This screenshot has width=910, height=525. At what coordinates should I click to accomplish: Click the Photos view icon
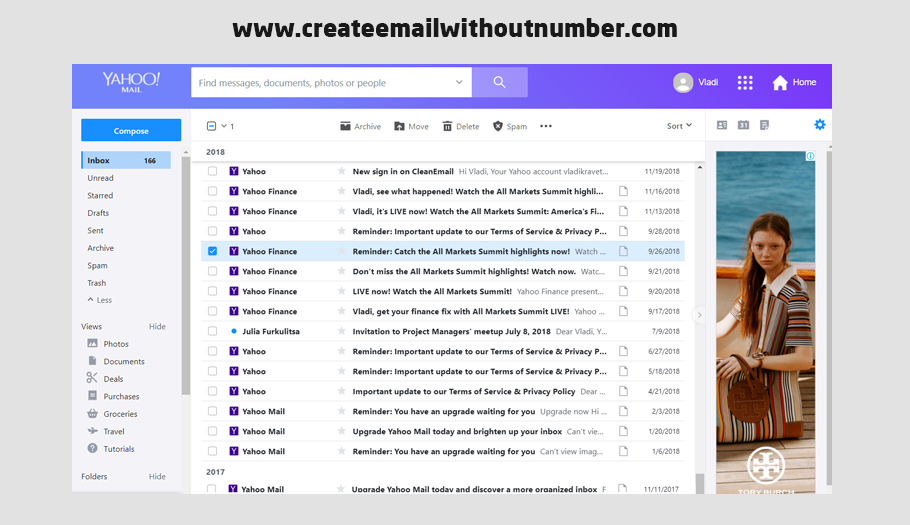(92, 343)
